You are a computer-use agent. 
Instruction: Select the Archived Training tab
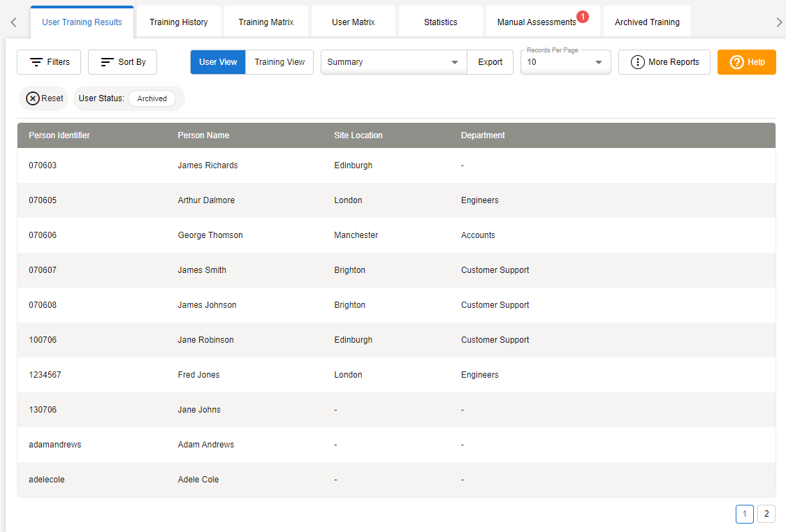tap(647, 22)
